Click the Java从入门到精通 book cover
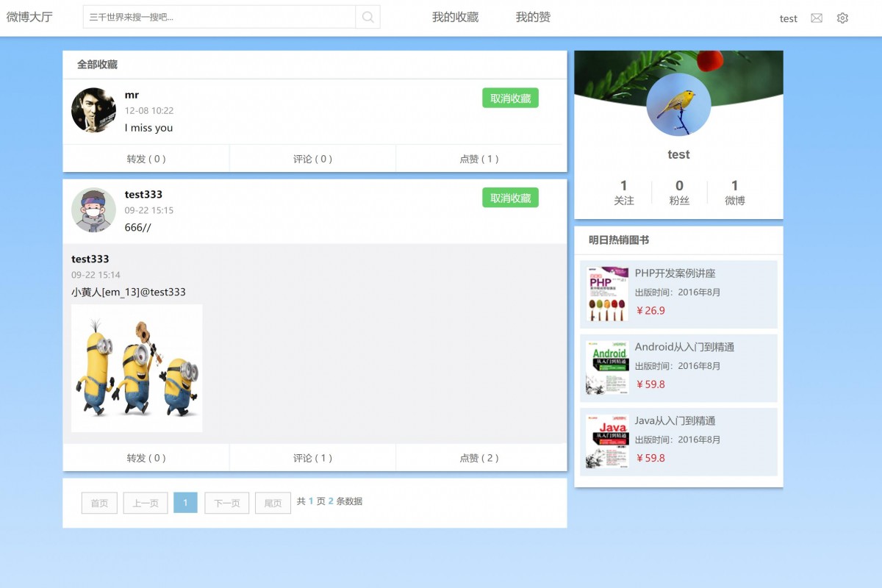Viewport: 882px width, 588px height. [606, 441]
